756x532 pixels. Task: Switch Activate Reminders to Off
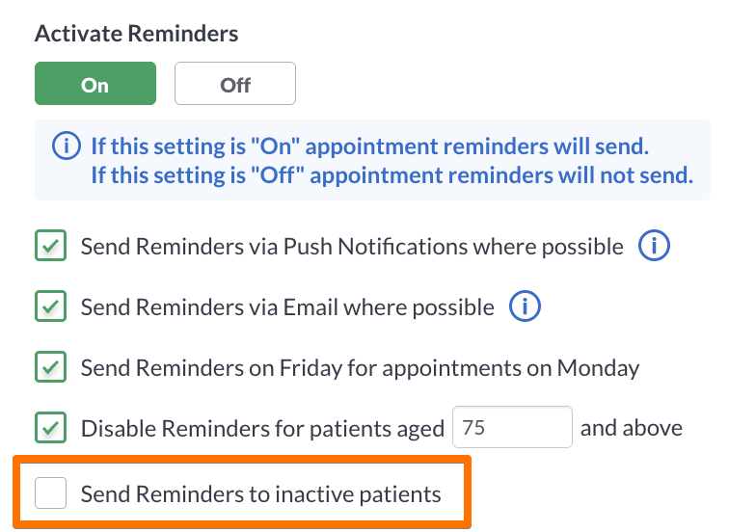(235, 83)
